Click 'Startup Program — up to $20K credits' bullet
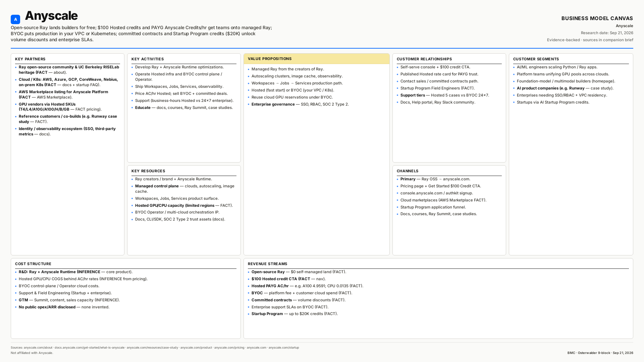Viewport: 644px width, 362px height. (x=294, y=314)
